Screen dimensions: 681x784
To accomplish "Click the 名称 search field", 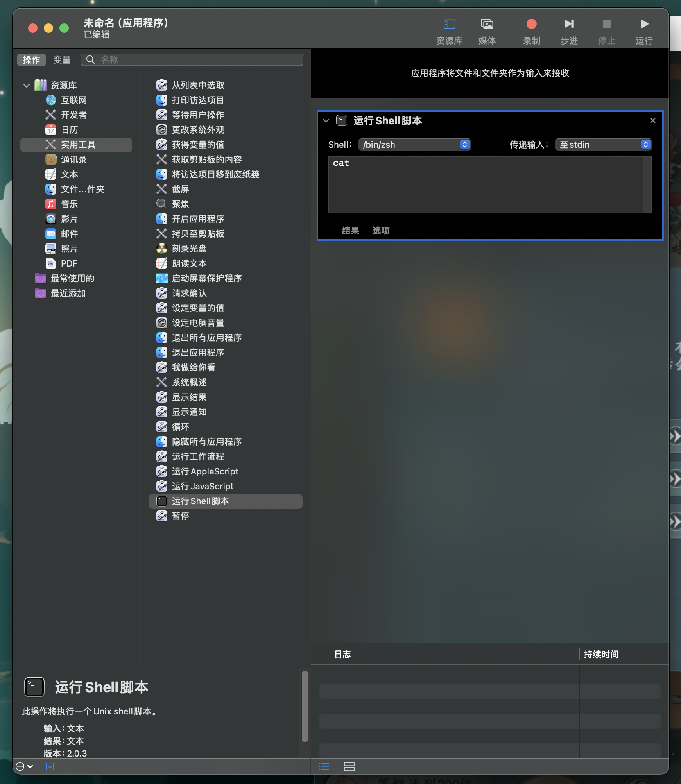I will [x=192, y=59].
